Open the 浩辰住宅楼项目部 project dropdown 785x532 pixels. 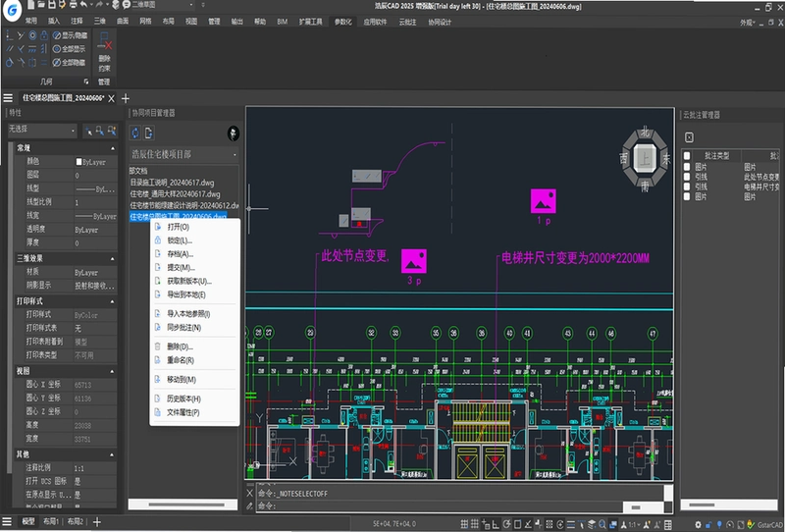coord(183,154)
